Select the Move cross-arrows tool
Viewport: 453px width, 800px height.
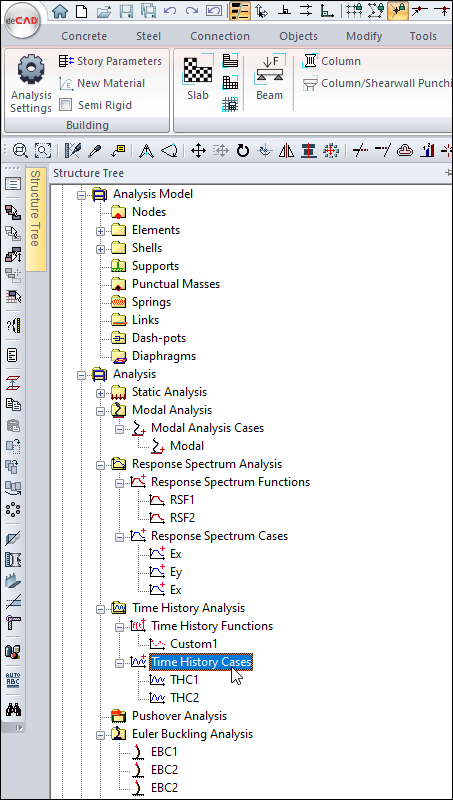[x=198, y=151]
